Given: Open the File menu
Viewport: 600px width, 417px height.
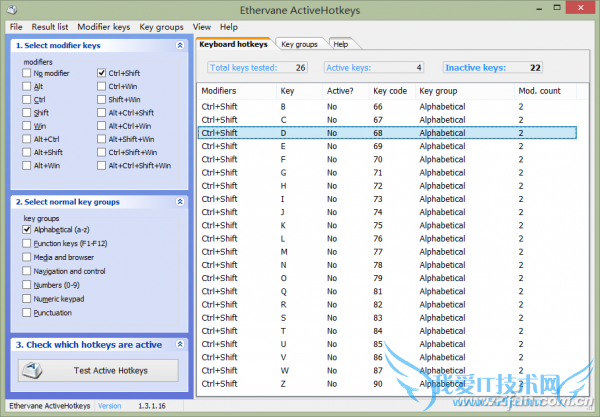Looking at the screenshot, I should click(x=15, y=26).
